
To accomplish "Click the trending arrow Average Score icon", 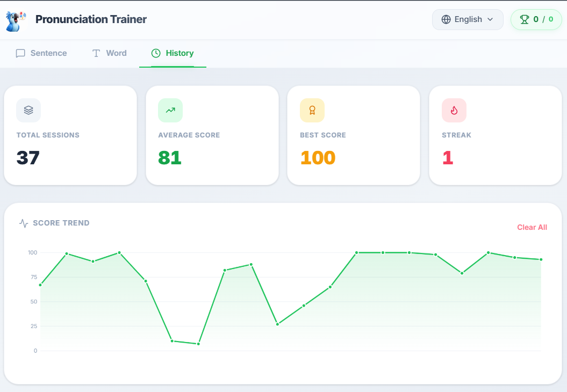I will pyautogui.click(x=170, y=110).
